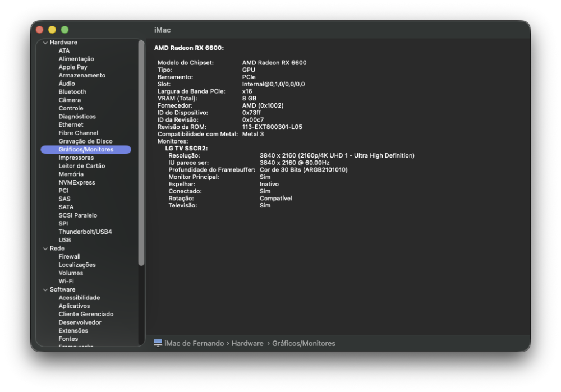Select Áudio in hardware list
The width and height of the screenshot is (561, 392).
[x=67, y=84]
